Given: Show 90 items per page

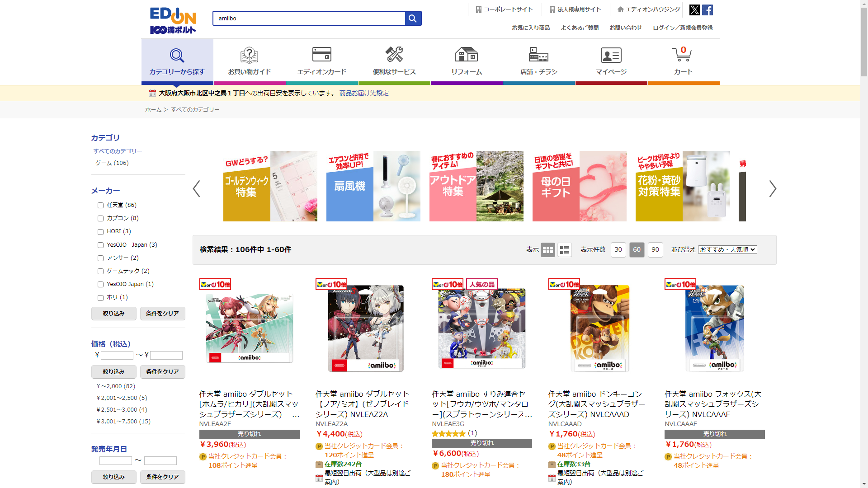Looking at the screenshot, I should click(655, 250).
